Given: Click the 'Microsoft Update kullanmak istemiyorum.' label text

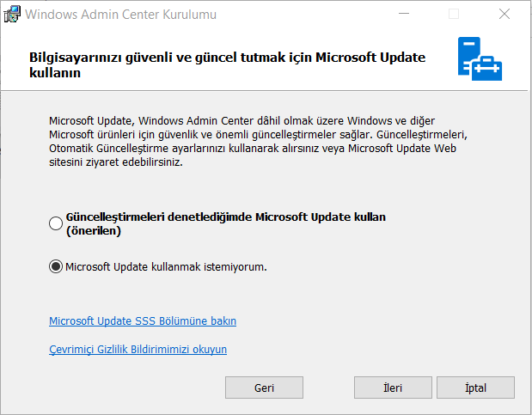Looking at the screenshot, I should click(166, 266).
